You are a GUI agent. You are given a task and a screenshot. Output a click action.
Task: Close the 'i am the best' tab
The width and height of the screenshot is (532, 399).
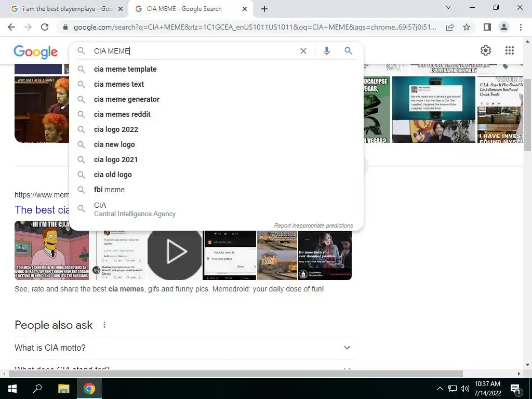coord(120,9)
